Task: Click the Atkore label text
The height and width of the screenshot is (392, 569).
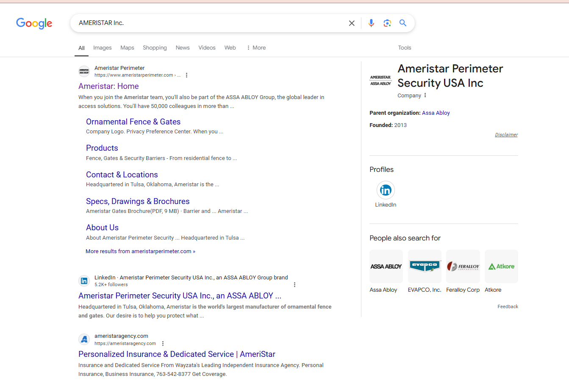Action: (493, 290)
